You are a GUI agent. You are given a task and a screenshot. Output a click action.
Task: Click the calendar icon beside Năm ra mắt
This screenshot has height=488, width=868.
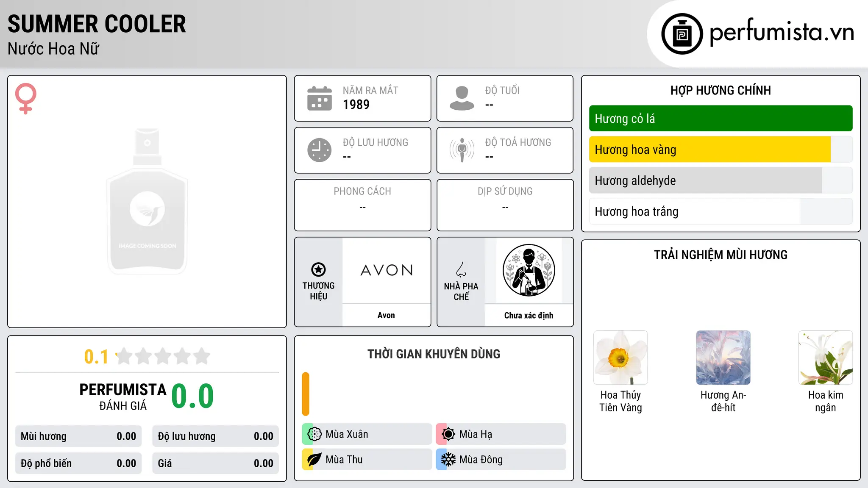tap(320, 98)
